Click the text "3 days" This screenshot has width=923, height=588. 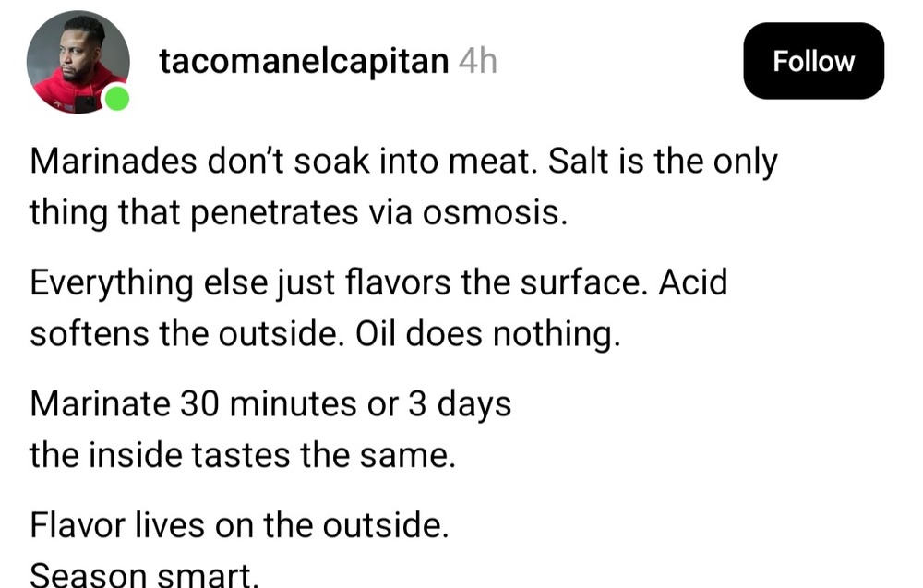coord(460,404)
